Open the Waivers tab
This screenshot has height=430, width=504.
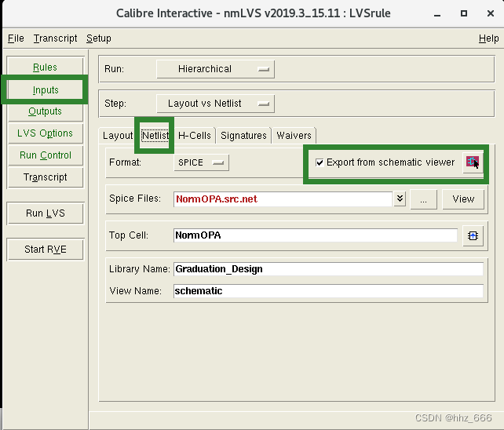(294, 135)
